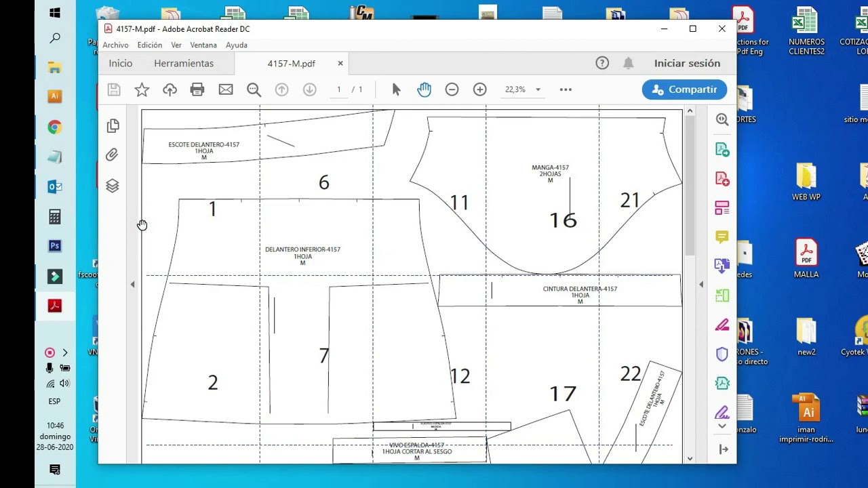Open layers panel icon
The height and width of the screenshot is (488, 868).
(113, 186)
